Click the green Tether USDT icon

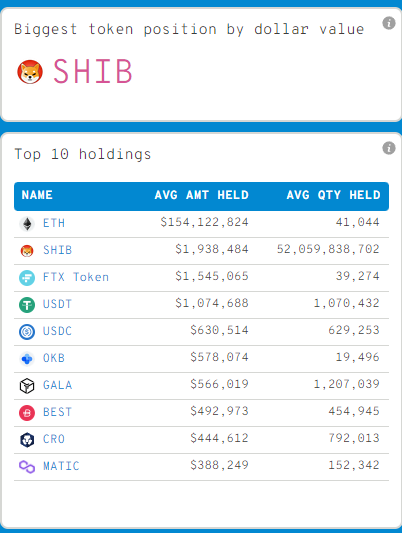point(27,304)
